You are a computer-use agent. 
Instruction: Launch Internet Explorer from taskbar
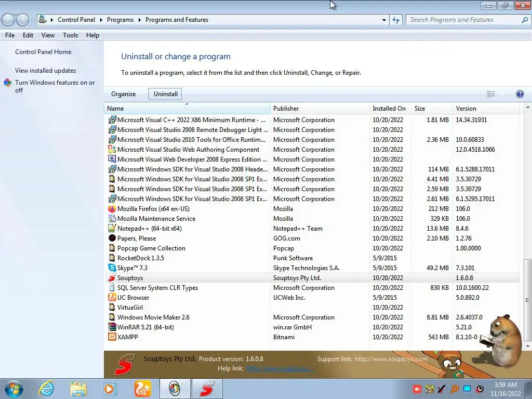click(x=46, y=389)
